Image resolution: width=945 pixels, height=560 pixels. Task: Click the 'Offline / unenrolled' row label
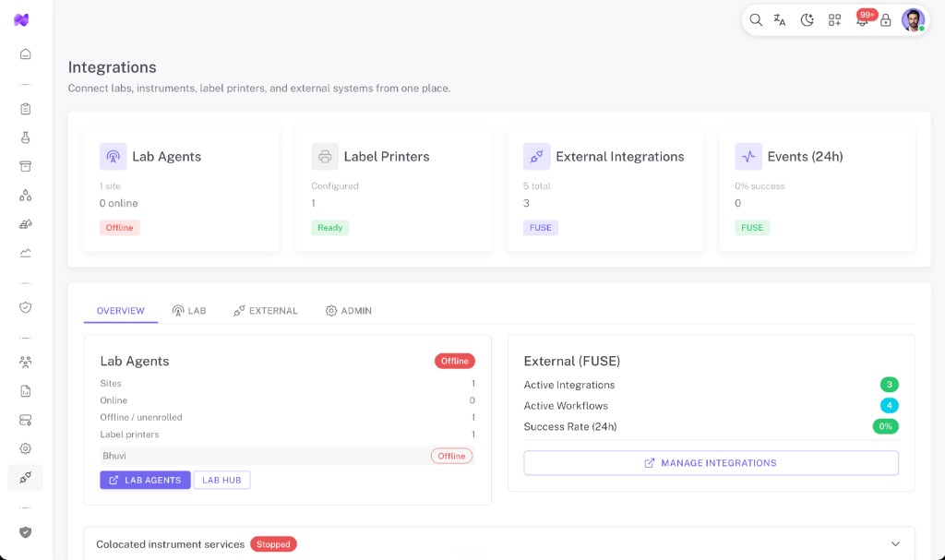(x=141, y=417)
